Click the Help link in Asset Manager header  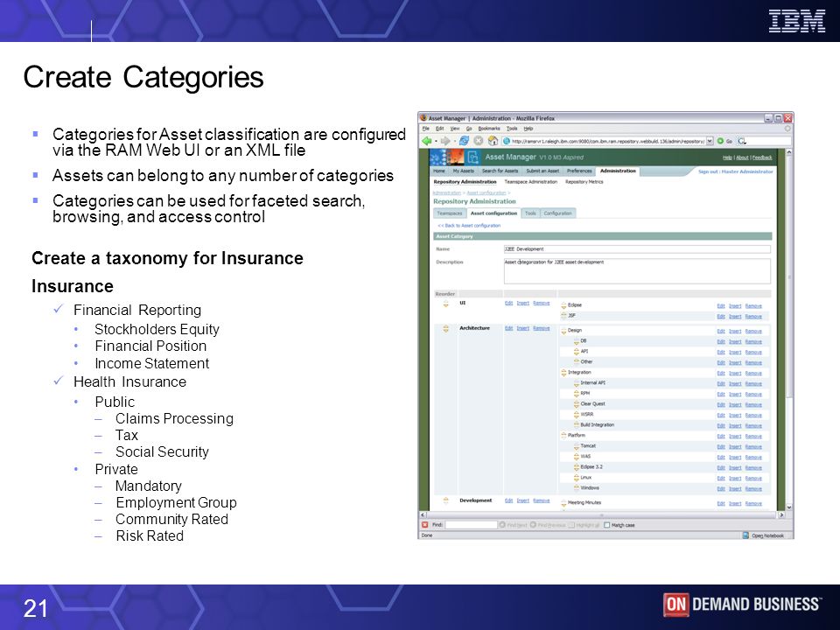coord(727,157)
